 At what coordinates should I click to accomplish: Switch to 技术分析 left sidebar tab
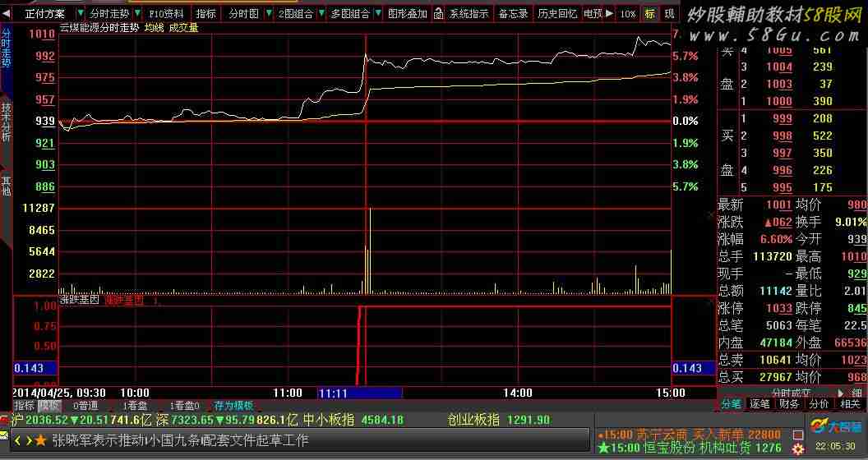coord(6,122)
